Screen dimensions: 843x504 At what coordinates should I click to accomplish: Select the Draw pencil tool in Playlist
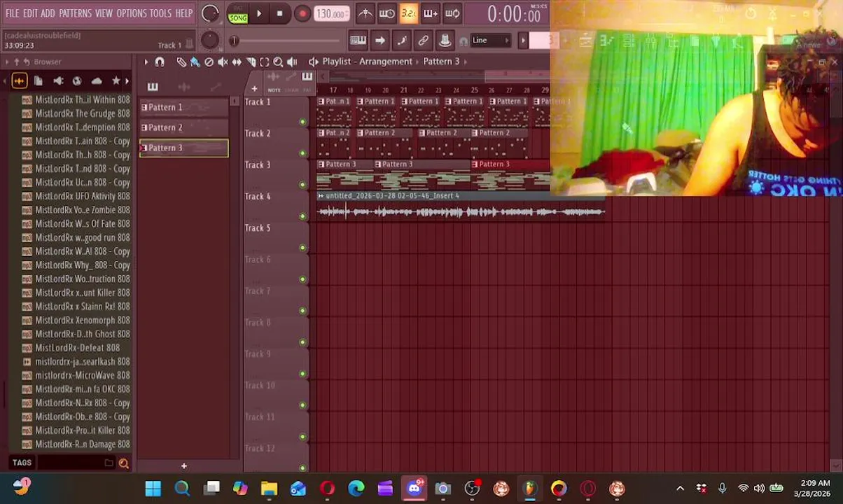(x=181, y=62)
